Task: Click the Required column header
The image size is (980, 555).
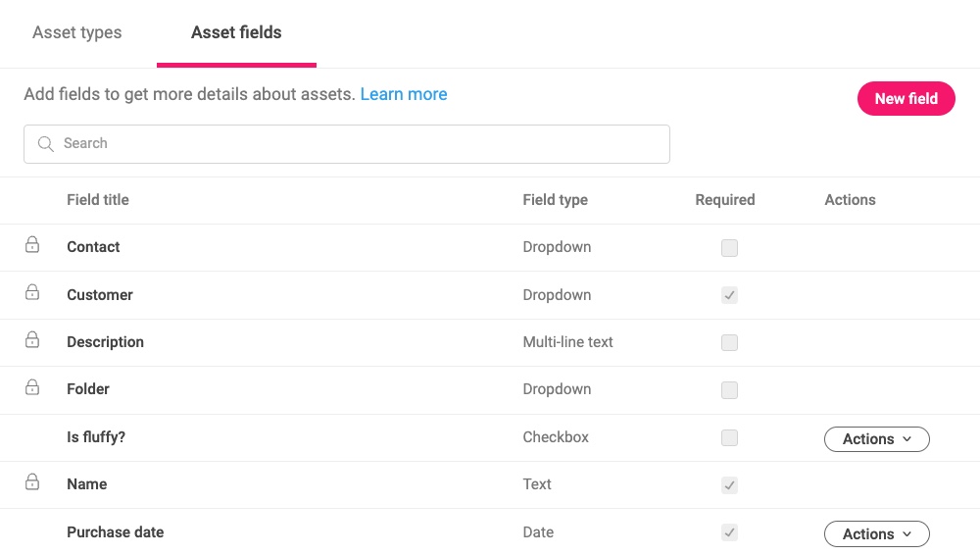Action: point(725,200)
